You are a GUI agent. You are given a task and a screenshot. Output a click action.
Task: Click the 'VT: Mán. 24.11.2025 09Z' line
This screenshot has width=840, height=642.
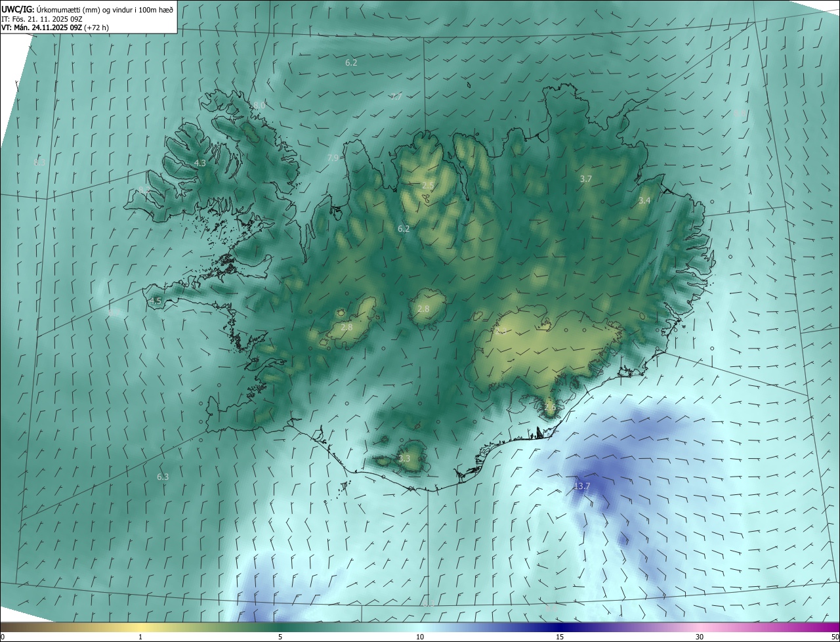click(41, 28)
